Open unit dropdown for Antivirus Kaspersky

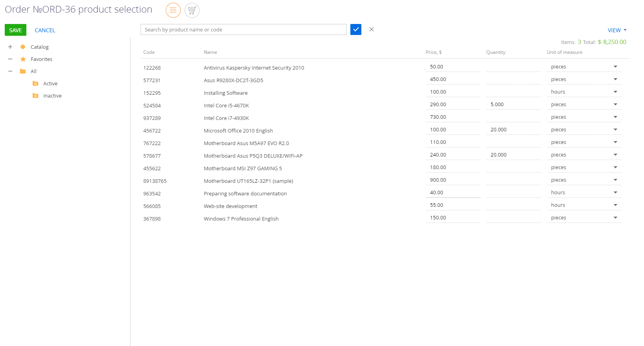click(615, 67)
